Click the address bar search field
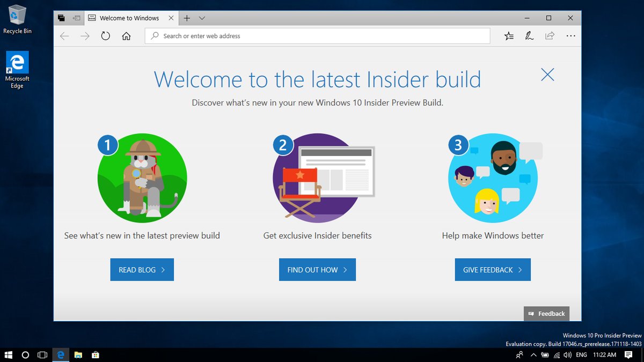 317,36
